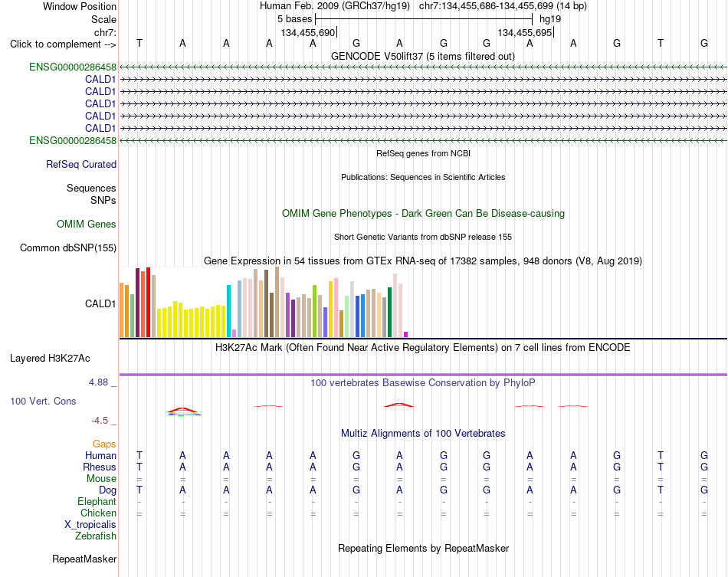728x577 pixels.
Task: Click the 'Click to complement -->' label
Action: tap(63, 44)
